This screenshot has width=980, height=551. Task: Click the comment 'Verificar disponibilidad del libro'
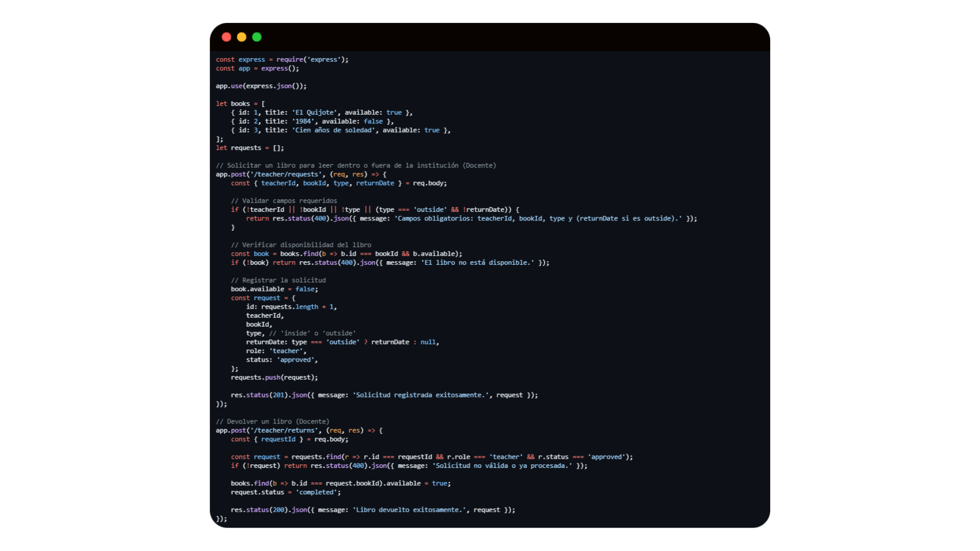tap(301, 245)
